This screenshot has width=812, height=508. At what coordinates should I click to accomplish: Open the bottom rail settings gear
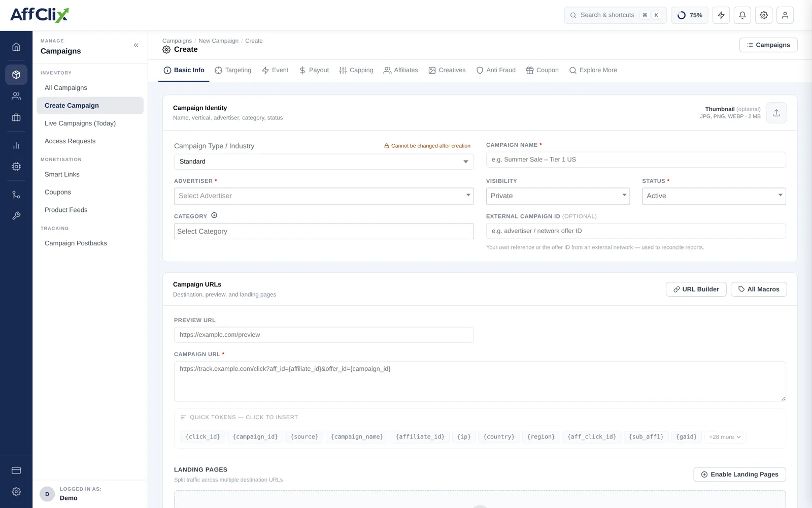pyautogui.click(x=16, y=492)
